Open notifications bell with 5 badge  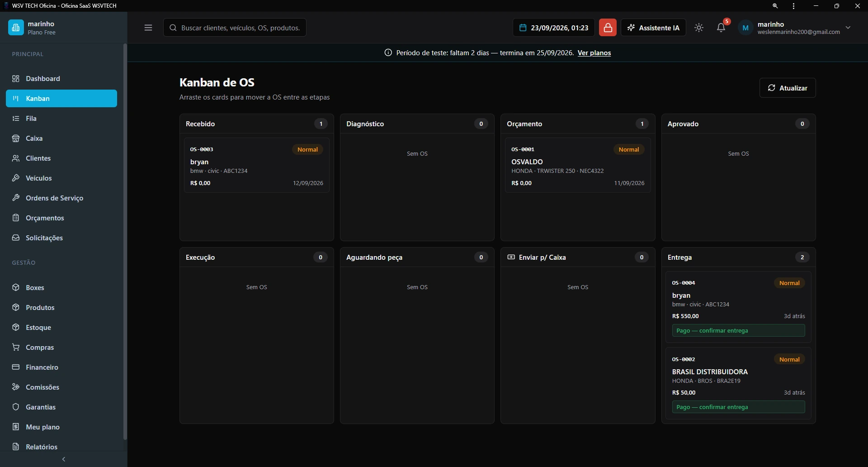pyautogui.click(x=721, y=28)
